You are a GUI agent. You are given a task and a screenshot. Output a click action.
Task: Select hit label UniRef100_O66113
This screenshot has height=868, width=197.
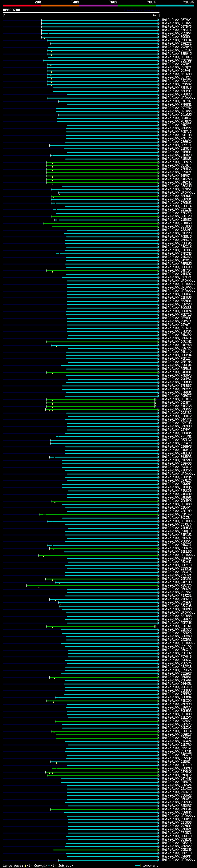point(177,853)
